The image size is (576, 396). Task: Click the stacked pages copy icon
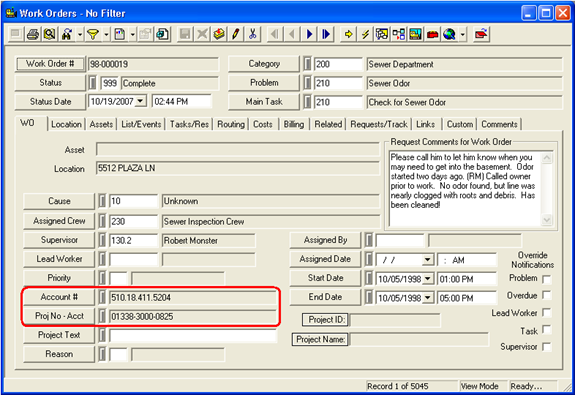pos(162,35)
